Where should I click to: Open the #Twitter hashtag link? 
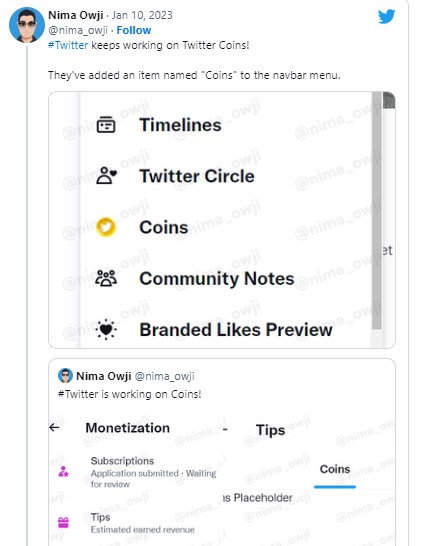coord(68,45)
